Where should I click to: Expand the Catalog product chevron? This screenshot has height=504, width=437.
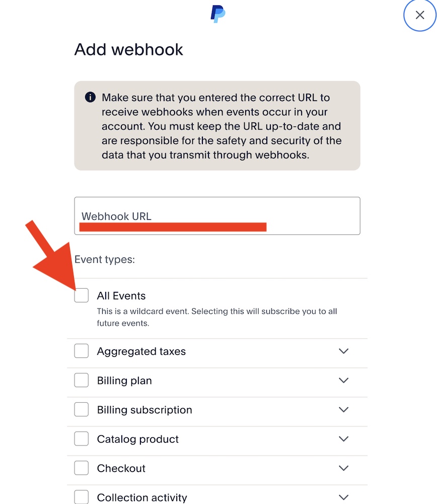[x=344, y=438]
